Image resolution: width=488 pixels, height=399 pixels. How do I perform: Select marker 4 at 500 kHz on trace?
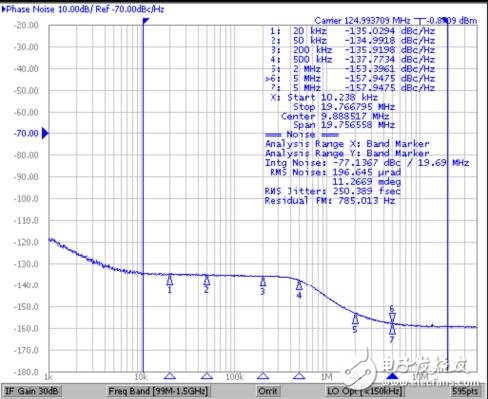point(299,285)
